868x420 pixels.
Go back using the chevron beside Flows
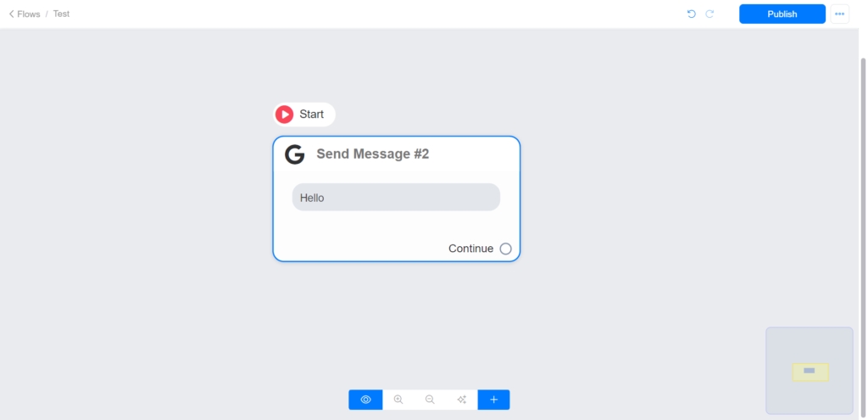11,14
